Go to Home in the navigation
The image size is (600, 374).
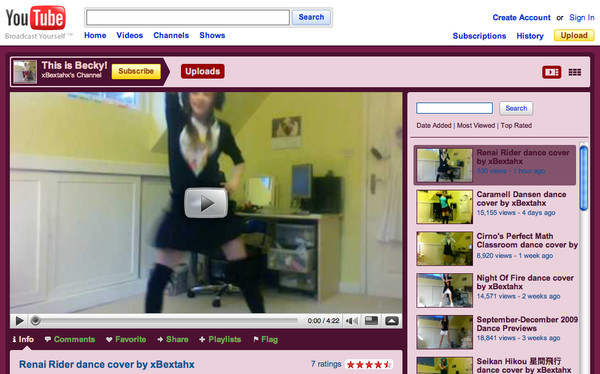pos(95,35)
